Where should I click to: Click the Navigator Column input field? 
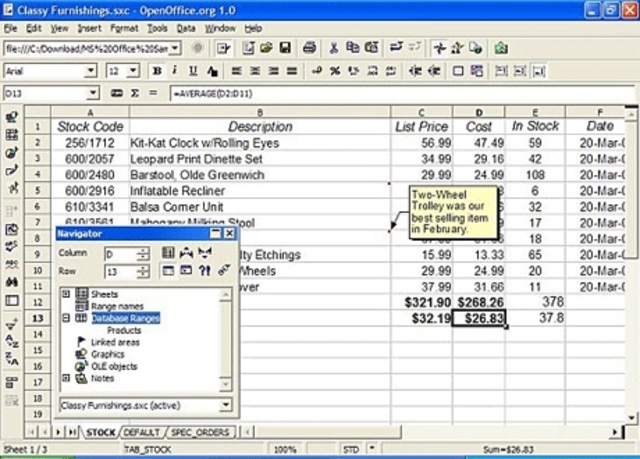(x=120, y=254)
